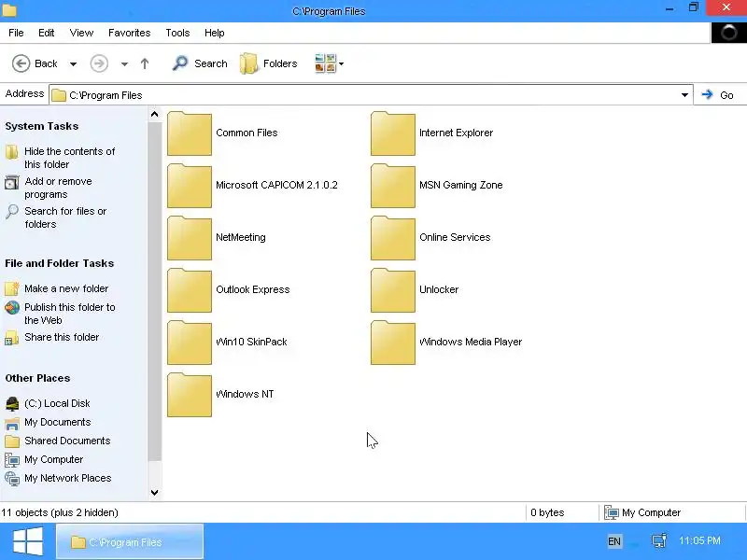Open the Forward history dropdown arrow
This screenshot has height=560, width=747.
coord(124,63)
